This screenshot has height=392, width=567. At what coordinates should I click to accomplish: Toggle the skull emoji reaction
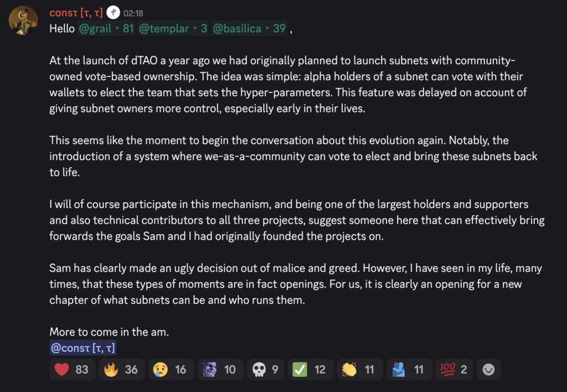click(x=266, y=369)
